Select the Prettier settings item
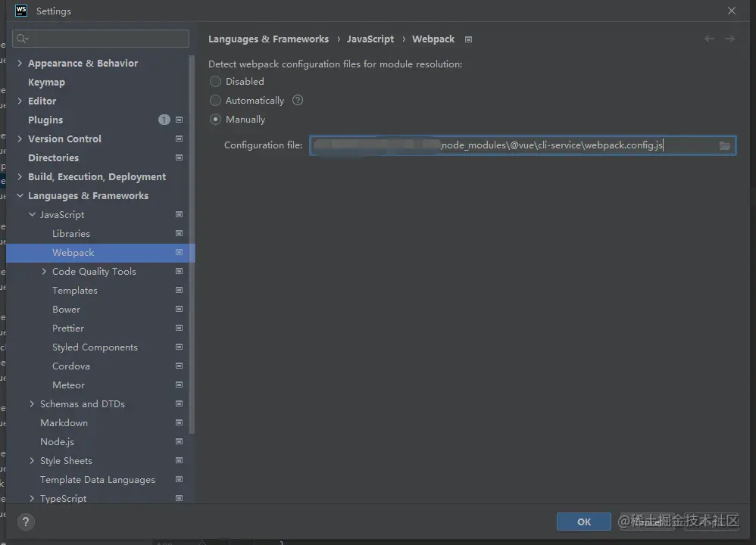The height and width of the screenshot is (545, 756). pos(68,329)
